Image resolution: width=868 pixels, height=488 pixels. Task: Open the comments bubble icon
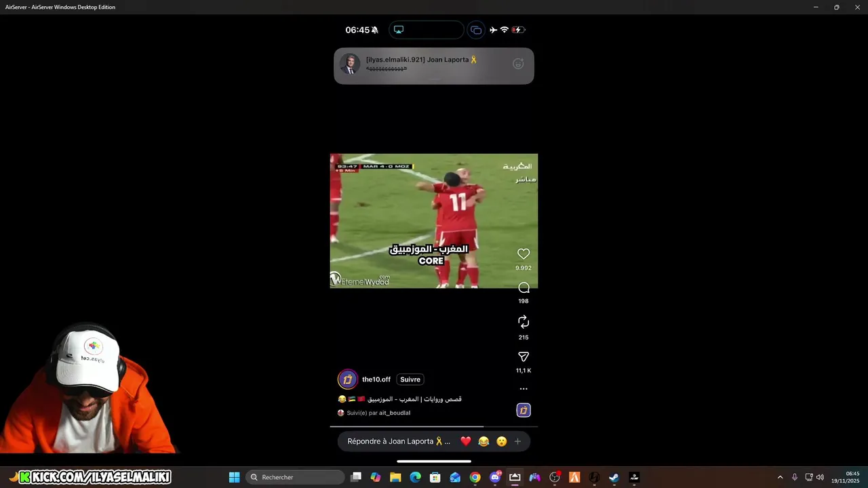coord(524,288)
